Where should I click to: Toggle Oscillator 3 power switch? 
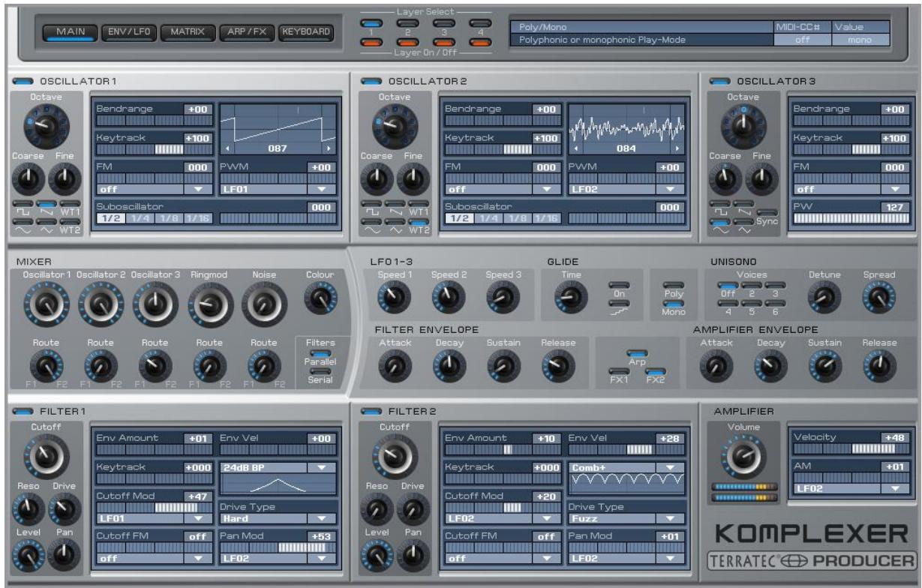(x=721, y=80)
